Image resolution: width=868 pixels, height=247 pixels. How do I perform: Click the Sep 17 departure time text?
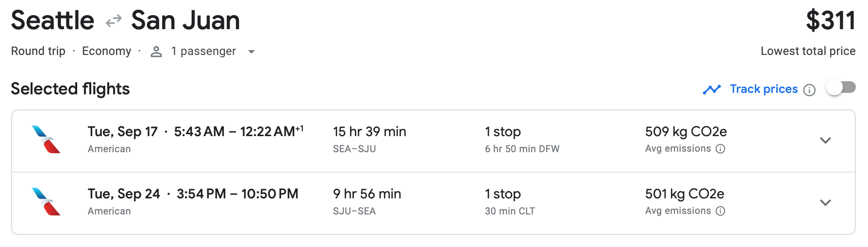pos(199,132)
